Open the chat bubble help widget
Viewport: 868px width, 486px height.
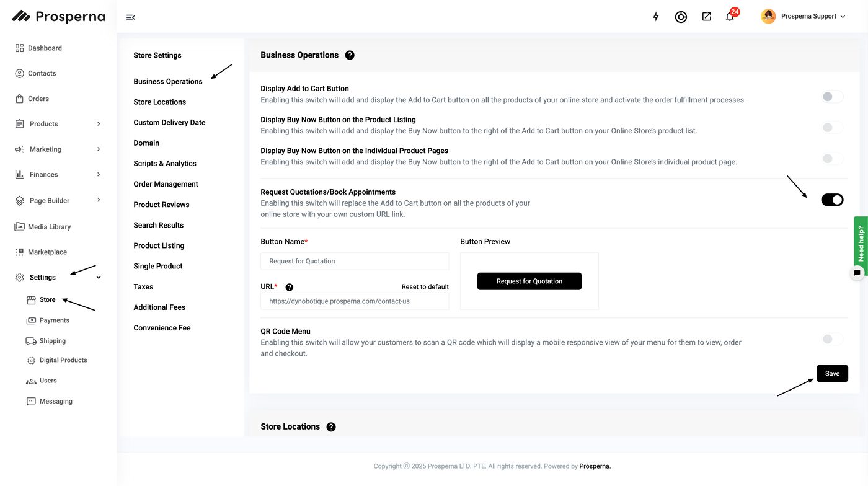[x=857, y=273]
